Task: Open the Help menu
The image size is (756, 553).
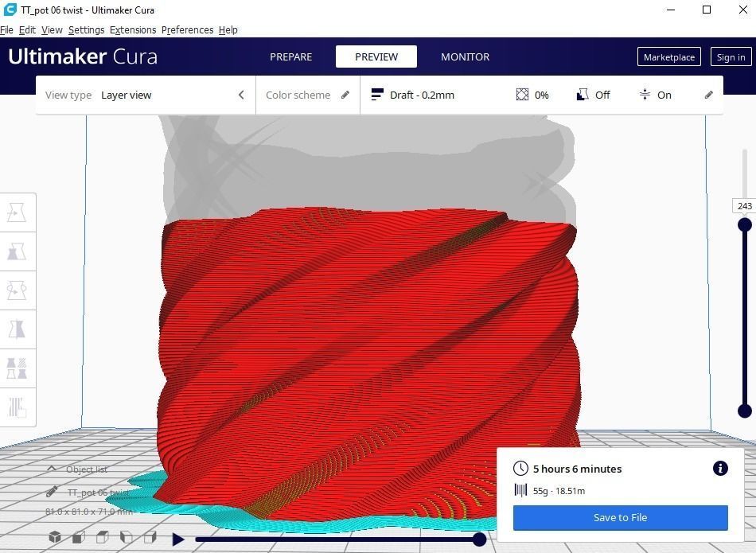Action: click(x=228, y=30)
